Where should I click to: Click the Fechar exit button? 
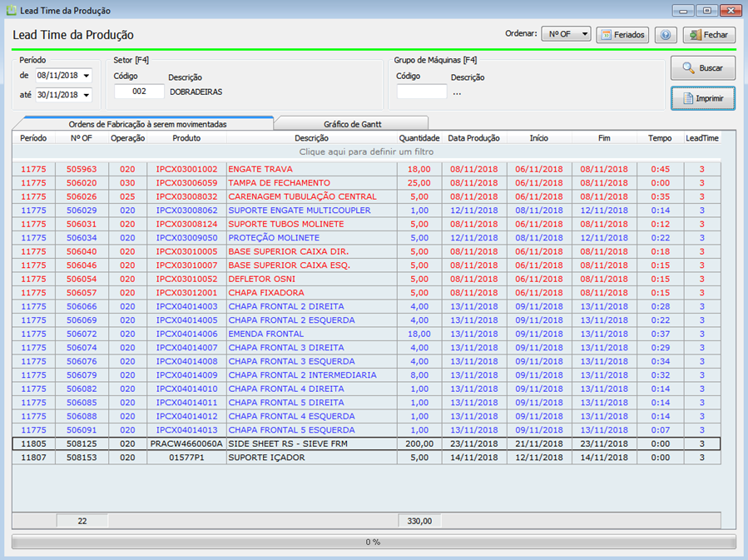(x=709, y=35)
